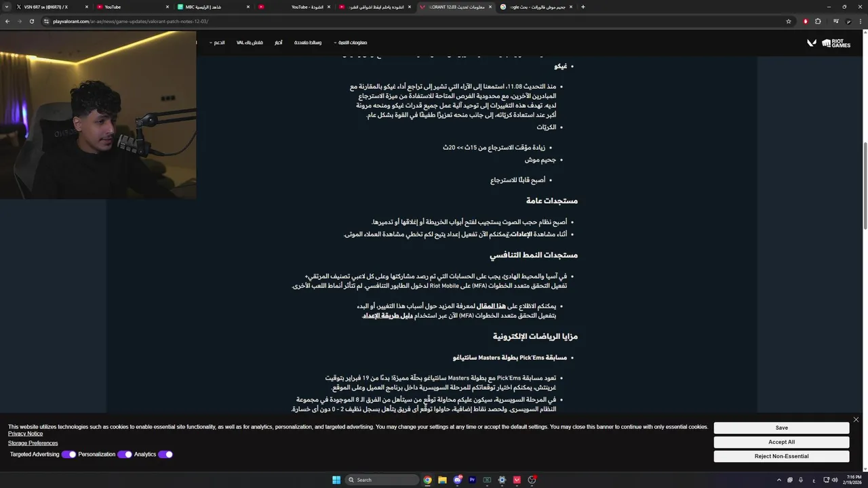The height and width of the screenshot is (488, 868).
Task: Click the 'مستجدات عامة' heading
Action: point(552,201)
